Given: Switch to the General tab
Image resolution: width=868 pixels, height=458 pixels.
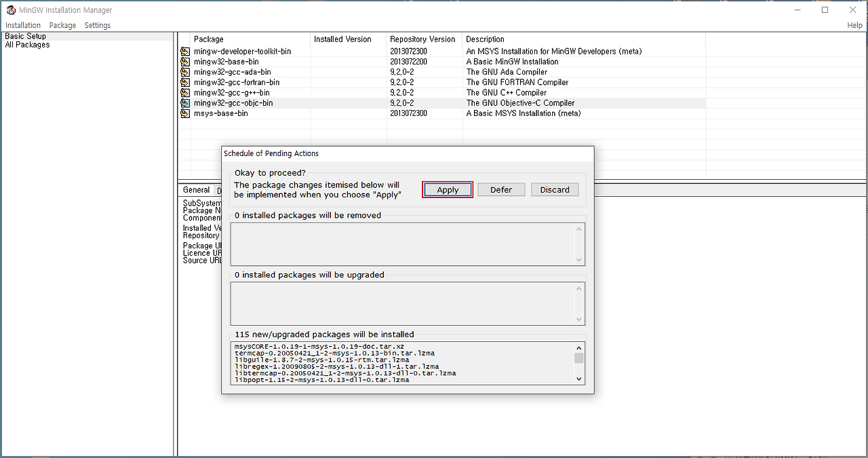Looking at the screenshot, I should (x=196, y=190).
